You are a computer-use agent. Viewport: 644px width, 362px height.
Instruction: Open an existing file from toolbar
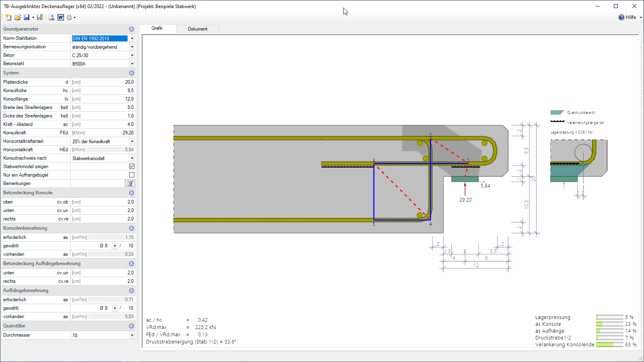(17, 17)
